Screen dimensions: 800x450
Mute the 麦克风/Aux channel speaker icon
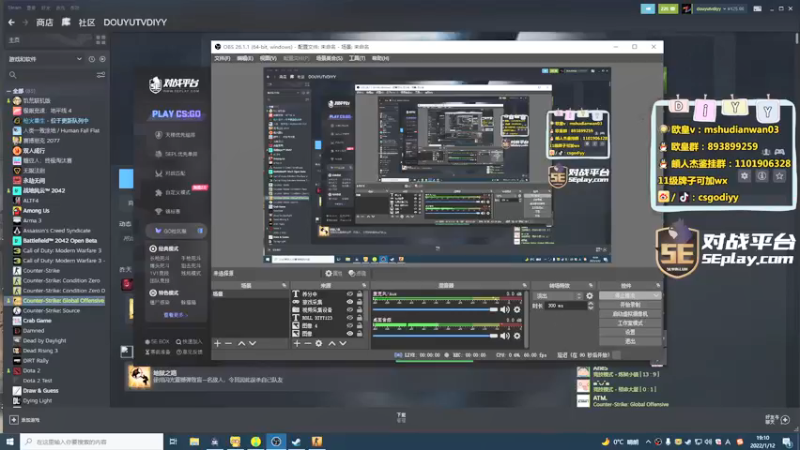[x=505, y=310]
